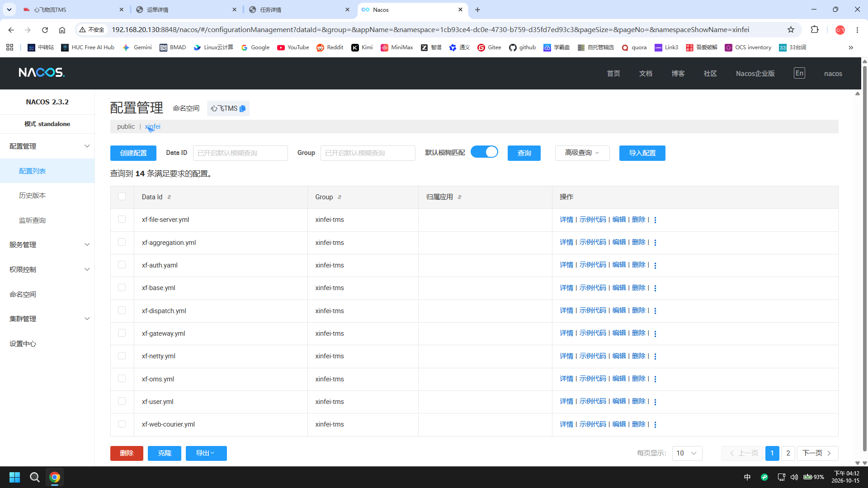Screen dimensions: 868x488
Task: Open more actions for xf-base.yml
Action: tap(655, 288)
